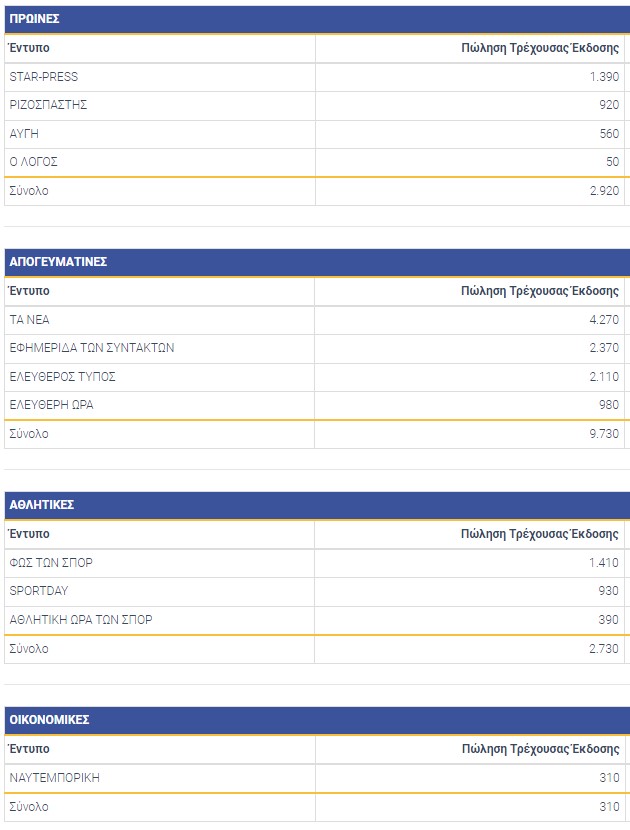Open the ΤΑ ΝΕΑ entry
Viewport: 630px width, 830px height.
(x=29, y=320)
